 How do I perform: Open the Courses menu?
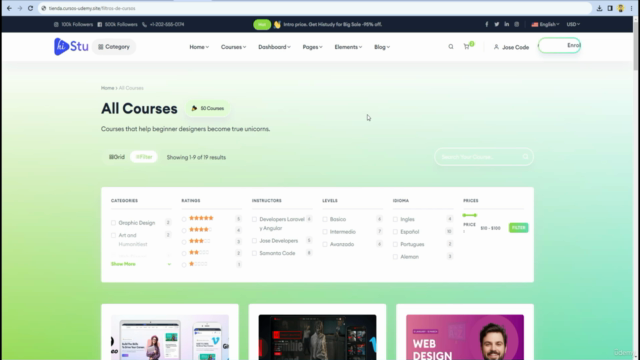click(x=233, y=47)
